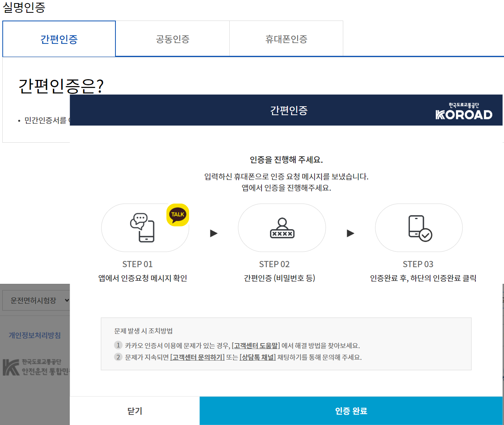The width and height of the screenshot is (504, 425).
Task: Click the phone checkmark icon in STEP 03
Action: pos(420,228)
